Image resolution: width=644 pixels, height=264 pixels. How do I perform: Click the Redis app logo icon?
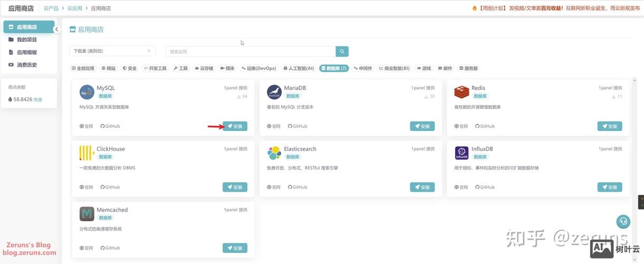[x=462, y=92]
